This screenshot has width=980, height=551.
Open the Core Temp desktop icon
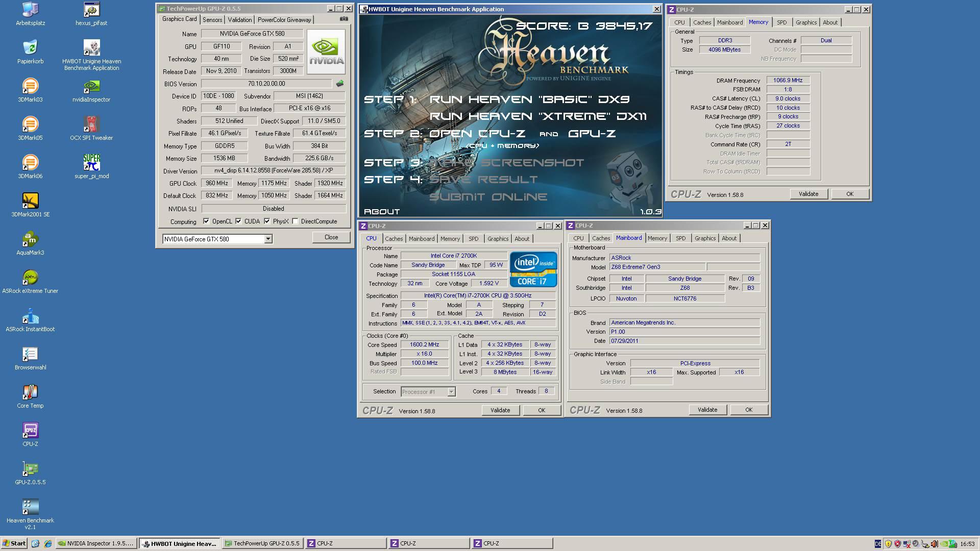click(x=30, y=396)
